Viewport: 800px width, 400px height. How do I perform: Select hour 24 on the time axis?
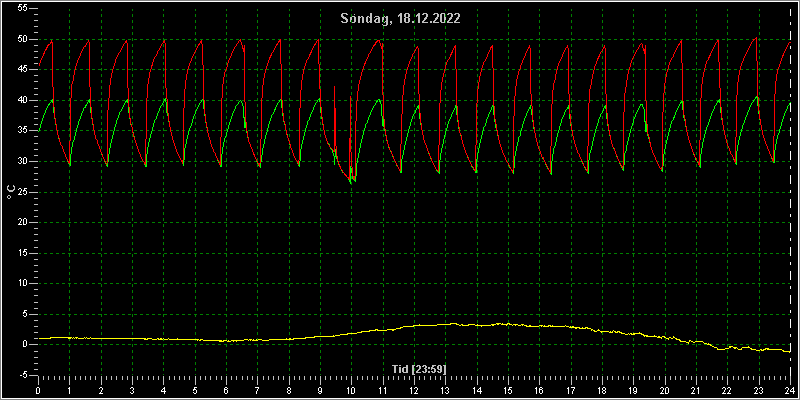(790, 391)
